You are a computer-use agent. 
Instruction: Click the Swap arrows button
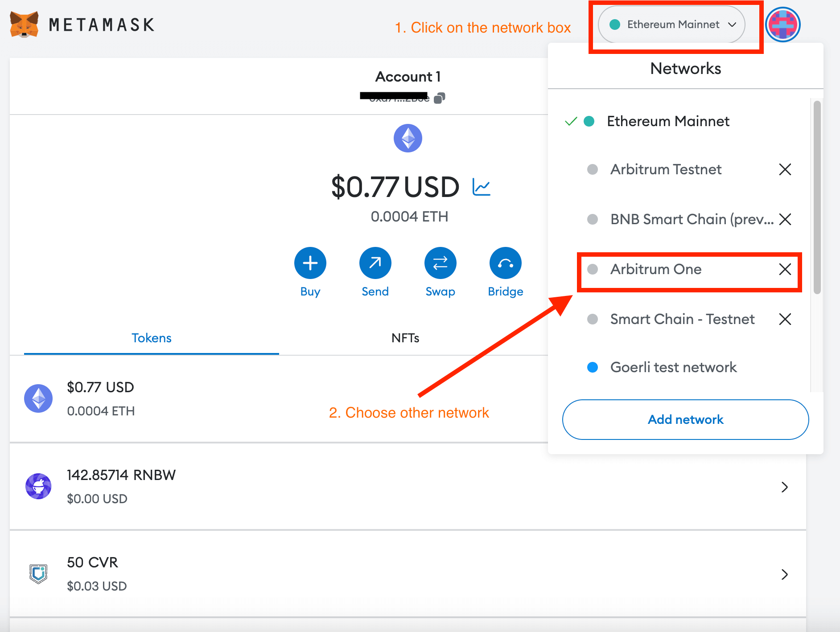click(x=441, y=263)
